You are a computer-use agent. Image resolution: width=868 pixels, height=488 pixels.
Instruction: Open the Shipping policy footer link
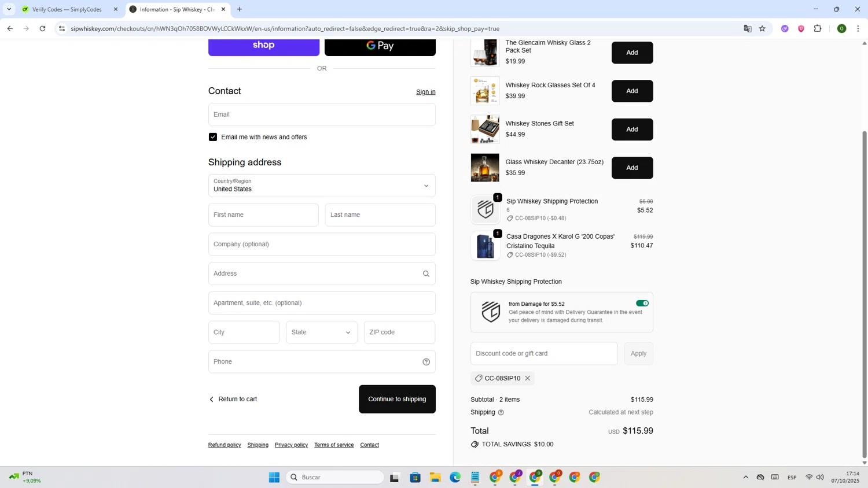point(258,445)
